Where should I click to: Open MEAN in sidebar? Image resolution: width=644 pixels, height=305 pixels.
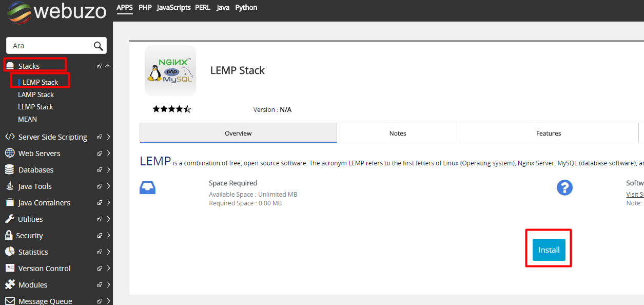point(27,119)
